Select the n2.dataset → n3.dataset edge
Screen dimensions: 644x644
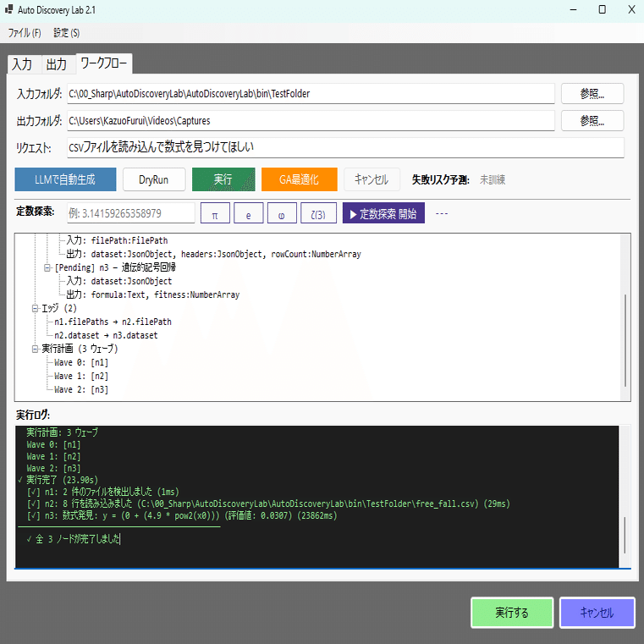coord(106,336)
